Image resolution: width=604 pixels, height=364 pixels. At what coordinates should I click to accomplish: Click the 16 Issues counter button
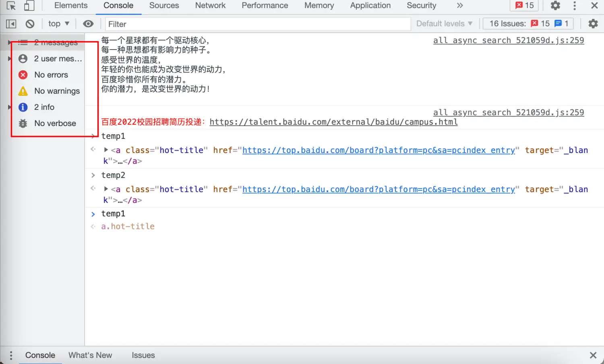(528, 24)
